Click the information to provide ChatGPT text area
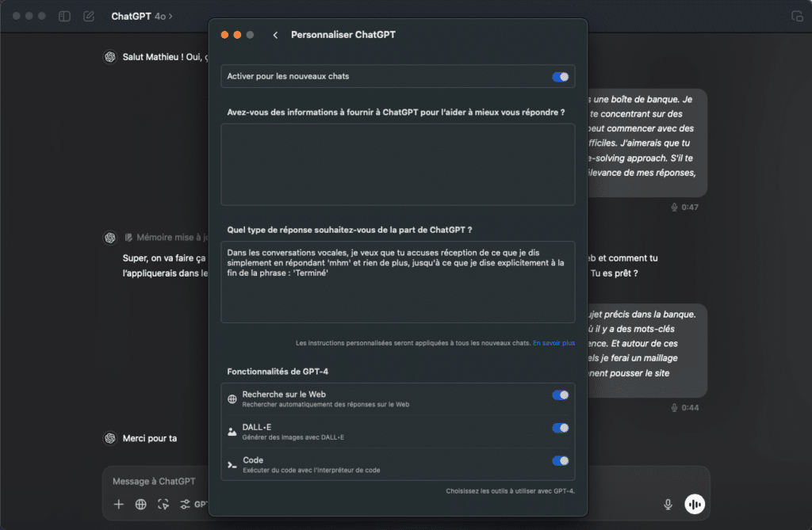 click(x=398, y=165)
